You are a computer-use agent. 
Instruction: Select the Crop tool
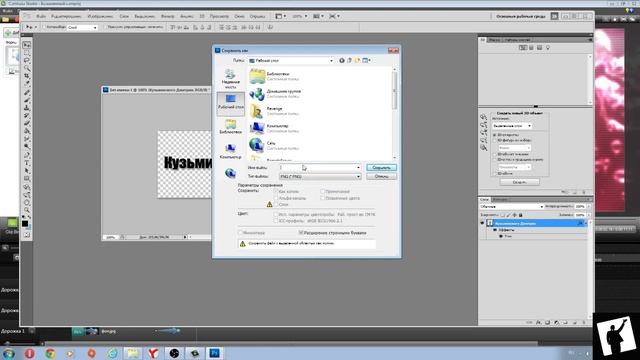[x=27, y=76]
